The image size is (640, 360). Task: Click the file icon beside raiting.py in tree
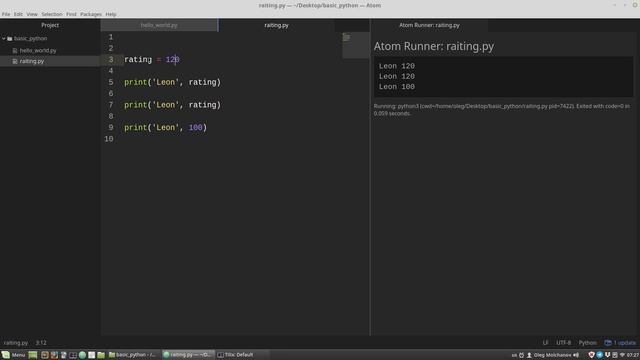point(15,61)
